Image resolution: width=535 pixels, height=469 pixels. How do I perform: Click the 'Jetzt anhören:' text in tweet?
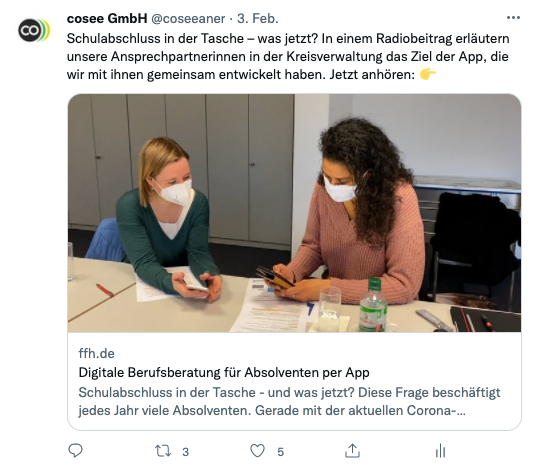372,74
